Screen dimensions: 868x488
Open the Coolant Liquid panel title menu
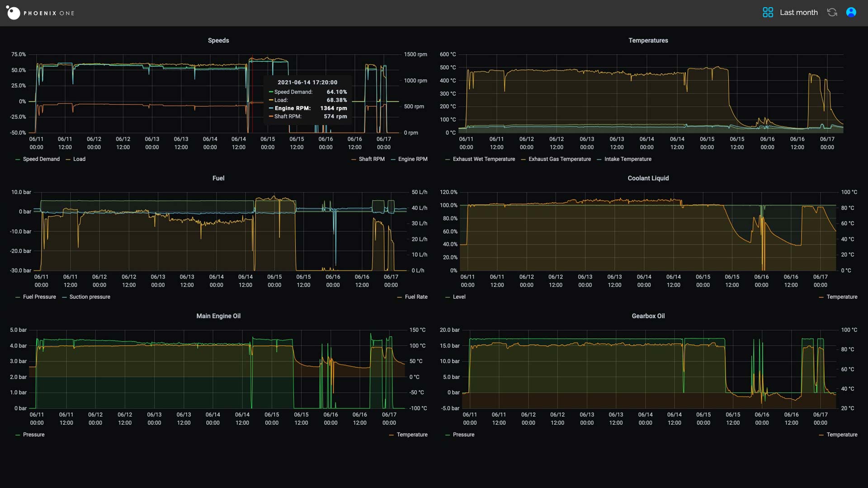(648, 178)
